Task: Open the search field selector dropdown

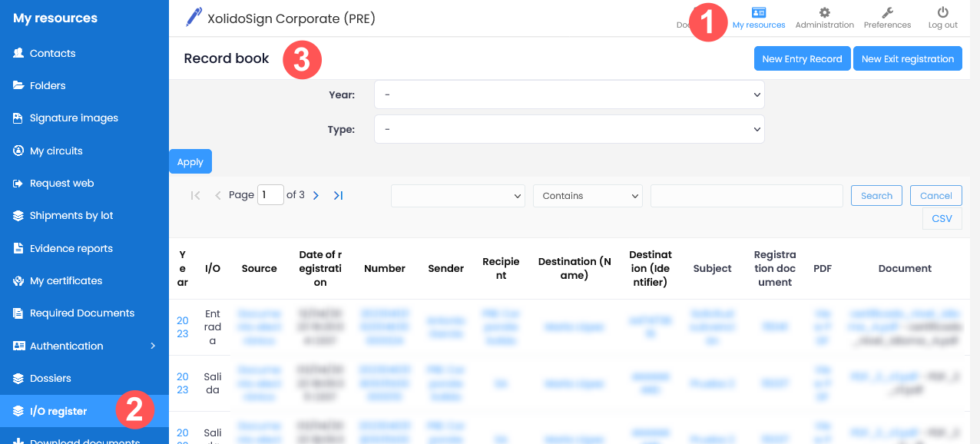Action: 458,196
